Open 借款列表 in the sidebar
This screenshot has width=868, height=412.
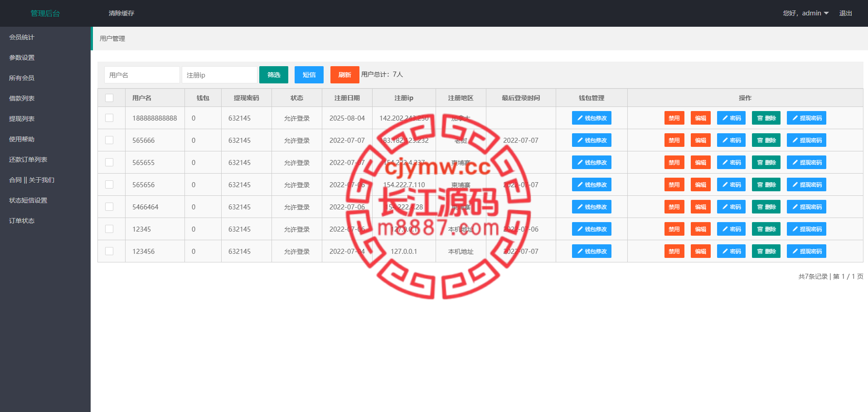click(x=45, y=98)
